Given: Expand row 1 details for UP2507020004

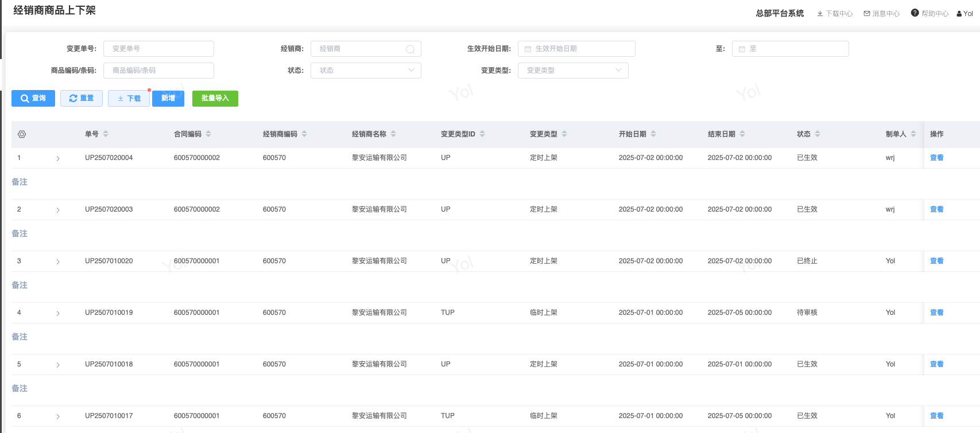Looking at the screenshot, I should coord(58,158).
